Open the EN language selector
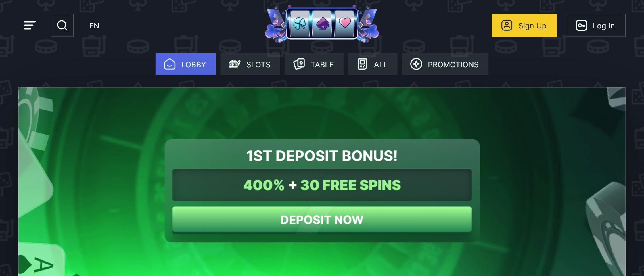 (94, 26)
